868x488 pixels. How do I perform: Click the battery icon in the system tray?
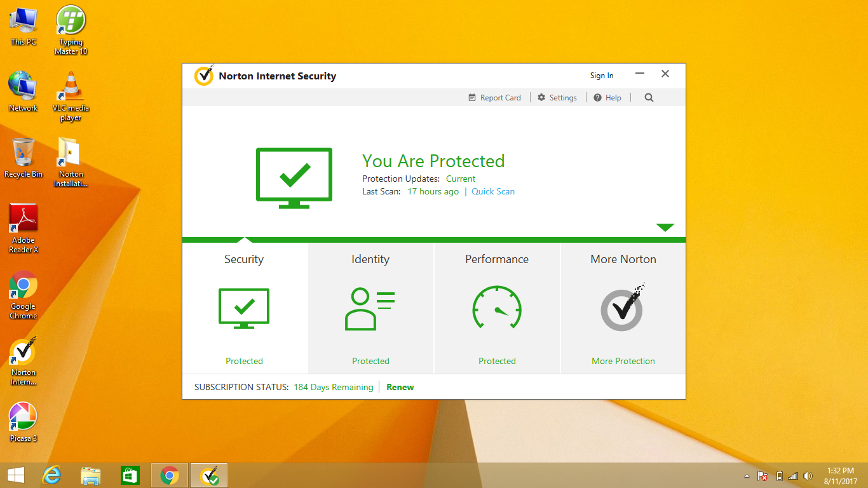[780, 476]
